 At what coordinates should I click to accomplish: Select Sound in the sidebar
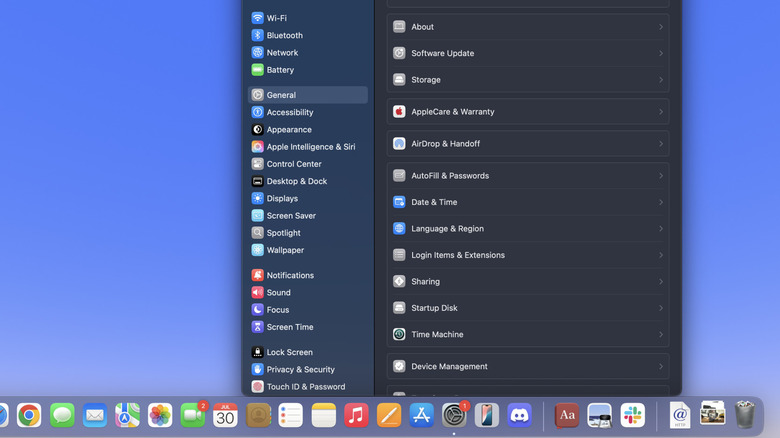pos(307,293)
